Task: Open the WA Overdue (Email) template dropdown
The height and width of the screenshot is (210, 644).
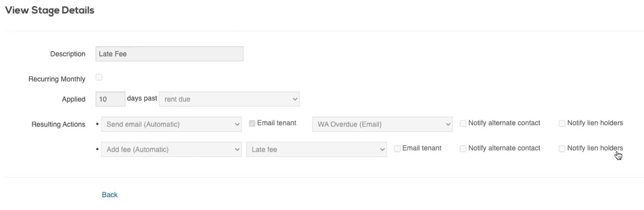Action: point(382,124)
